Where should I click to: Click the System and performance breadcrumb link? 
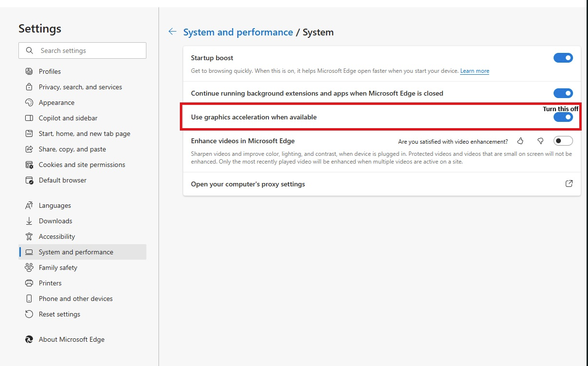pyautogui.click(x=238, y=33)
